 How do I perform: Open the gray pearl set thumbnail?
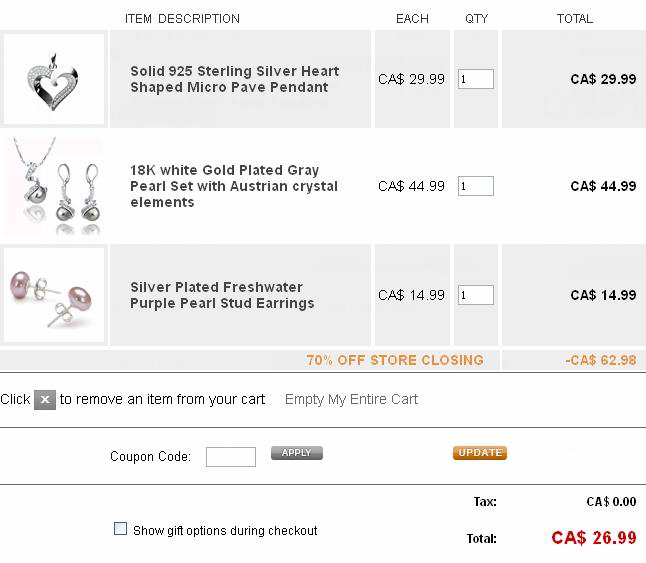coord(54,187)
